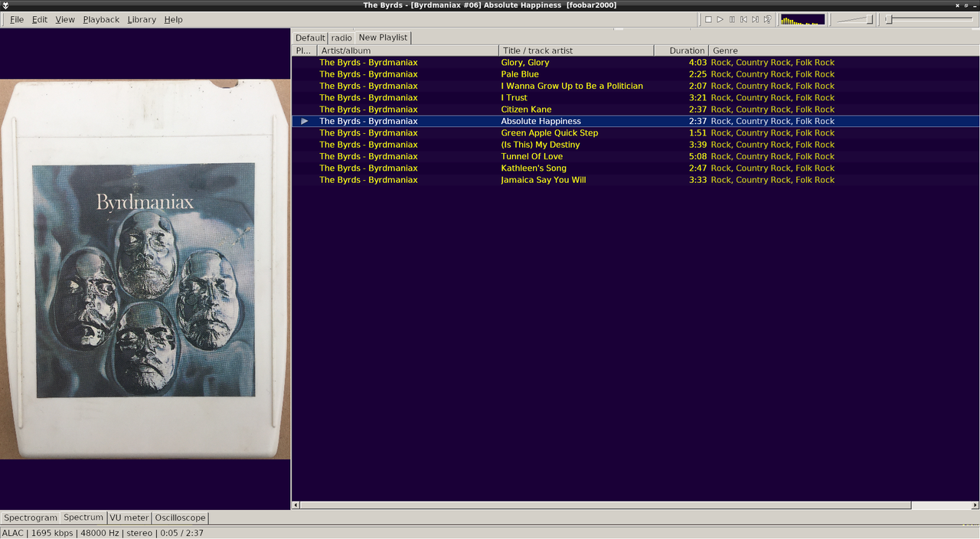Switch to the Default playlist tab
980x539 pixels.
[310, 38]
